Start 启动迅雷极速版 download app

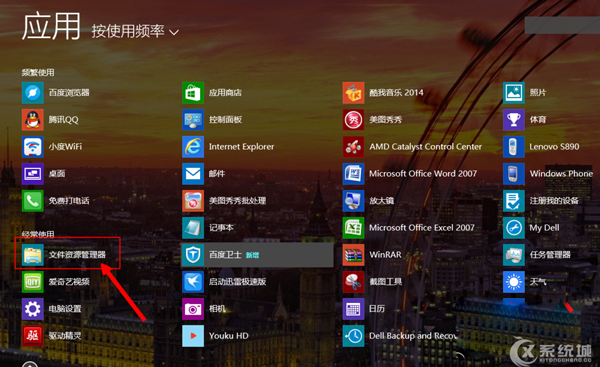point(224,282)
